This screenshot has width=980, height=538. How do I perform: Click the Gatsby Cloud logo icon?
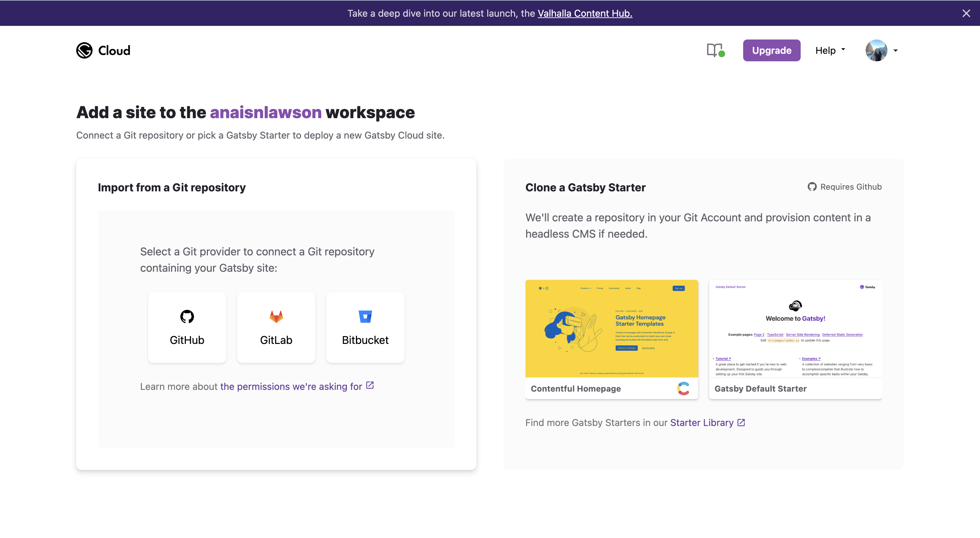(x=84, y=50)
